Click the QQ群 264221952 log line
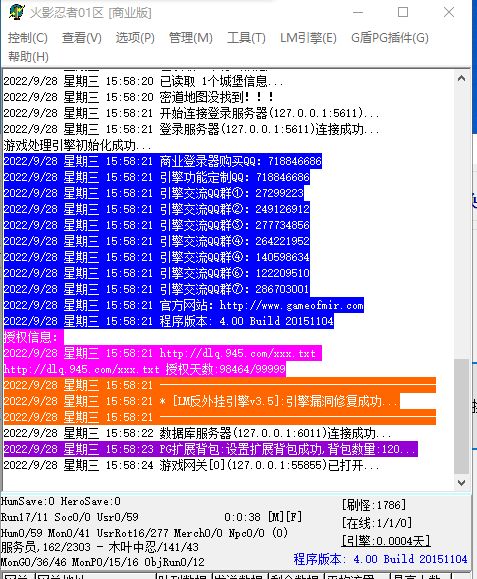 [x=157, y=241]
